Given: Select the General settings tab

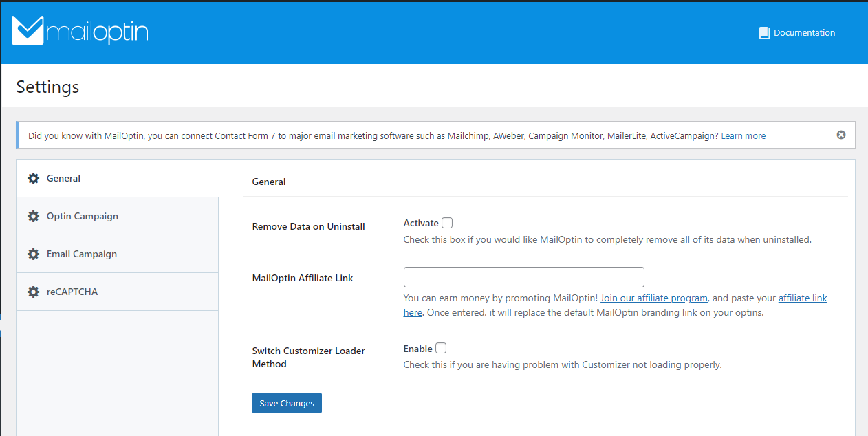Looking at the screenshot, I should point(117,178).
